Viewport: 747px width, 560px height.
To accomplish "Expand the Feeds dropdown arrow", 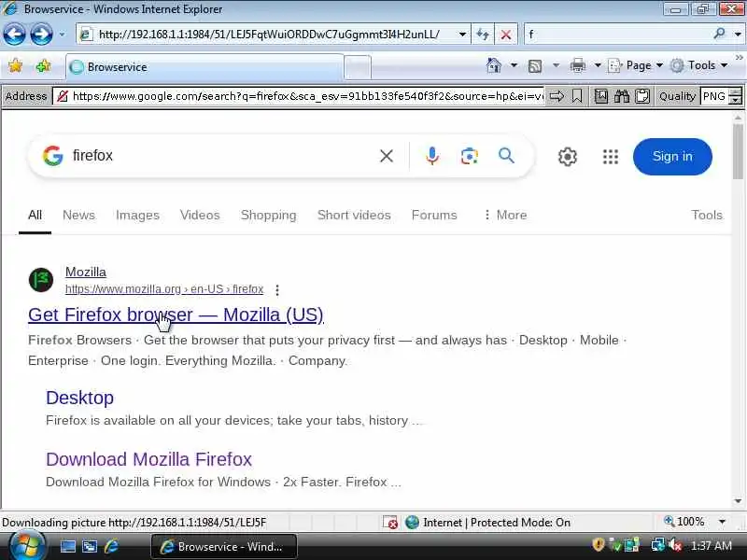I will point(556,65).
